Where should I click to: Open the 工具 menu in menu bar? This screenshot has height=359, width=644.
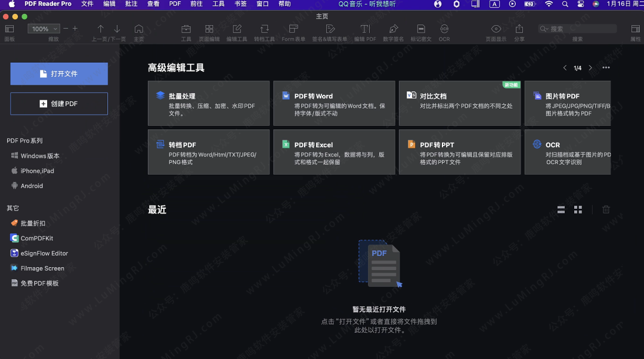pos(218,4)
